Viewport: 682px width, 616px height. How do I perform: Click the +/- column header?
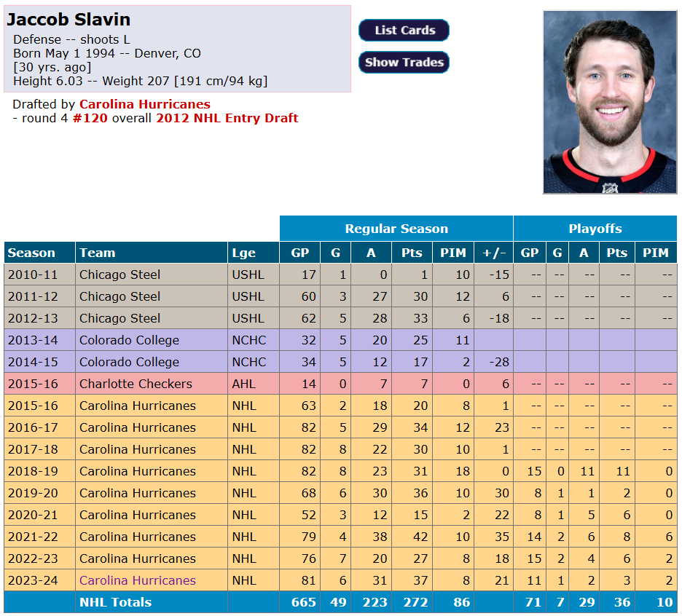pyautogui.click(x=493, y=253)
